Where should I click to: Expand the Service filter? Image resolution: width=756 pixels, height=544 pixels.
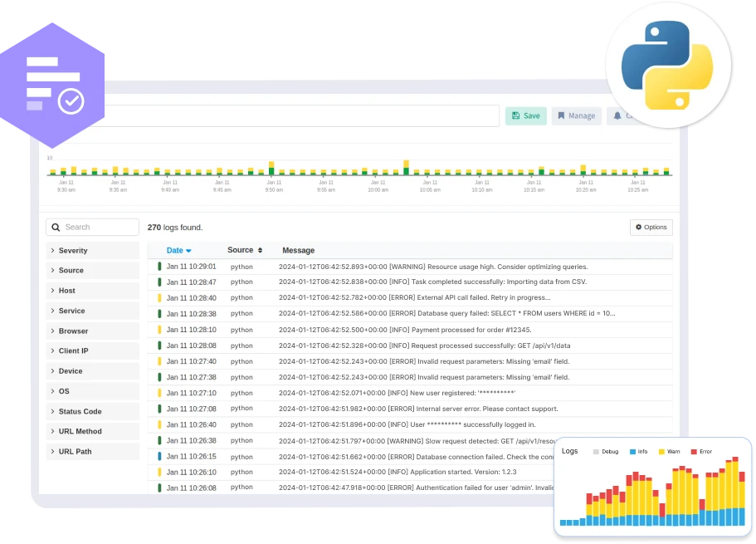[93, 311]
